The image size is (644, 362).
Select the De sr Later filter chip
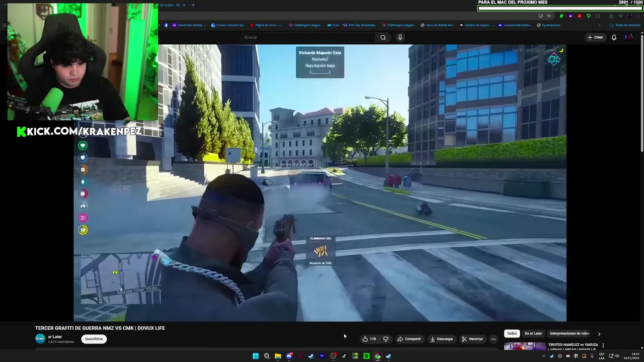point(533,333)
